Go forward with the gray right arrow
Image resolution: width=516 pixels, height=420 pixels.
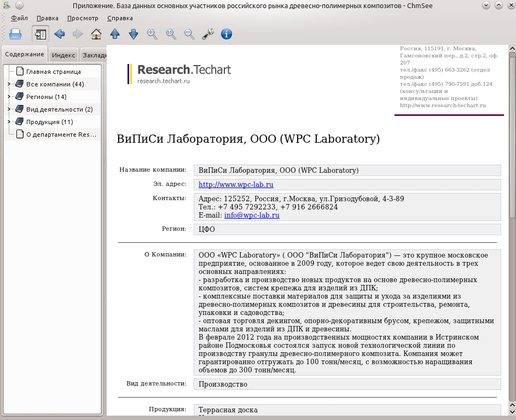(78, 34)
